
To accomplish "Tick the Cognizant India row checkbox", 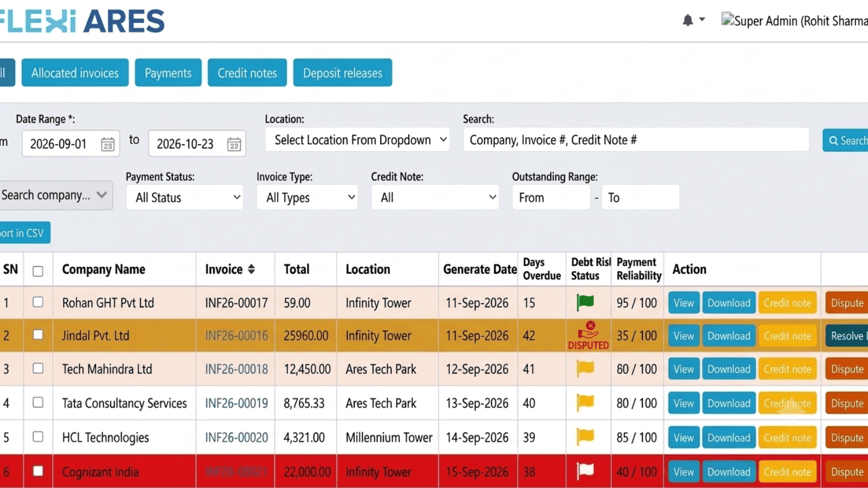I will [38, 471].
